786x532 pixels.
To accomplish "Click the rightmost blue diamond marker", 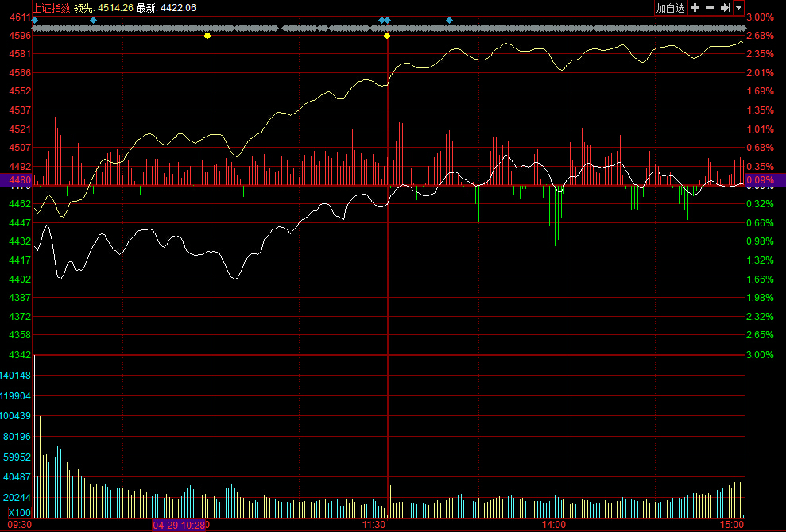I will pyautogui.click(x=449, y=20).
